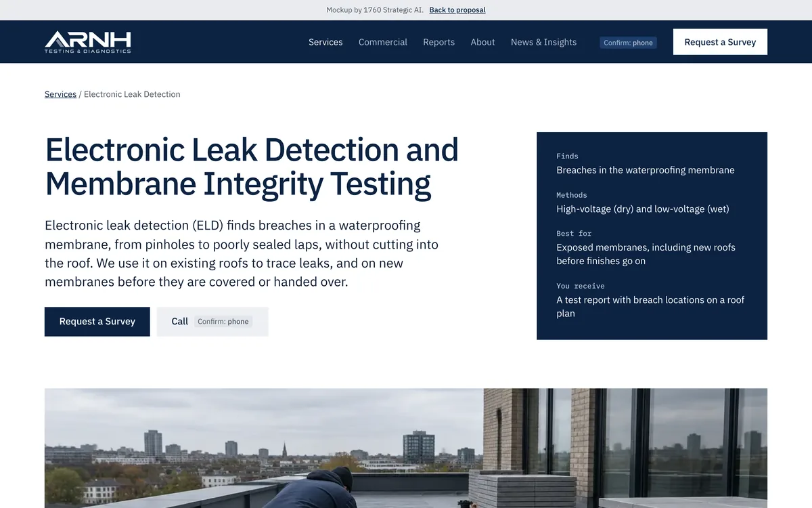Click the header Confirm: phone badge
The height and width of the screenshot is (508, 812).
pyautogui.click(x=628, y=43)
